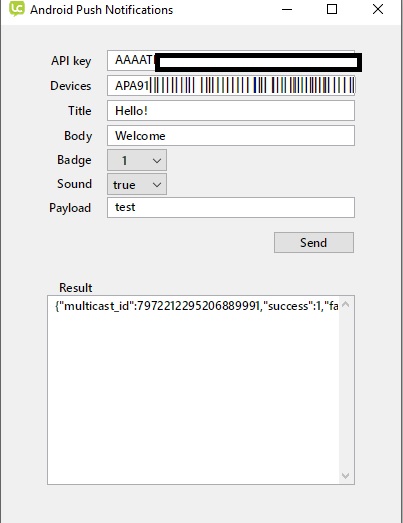
Task: Click the Body field containing Welcome
Action: (x=231, y=136)
